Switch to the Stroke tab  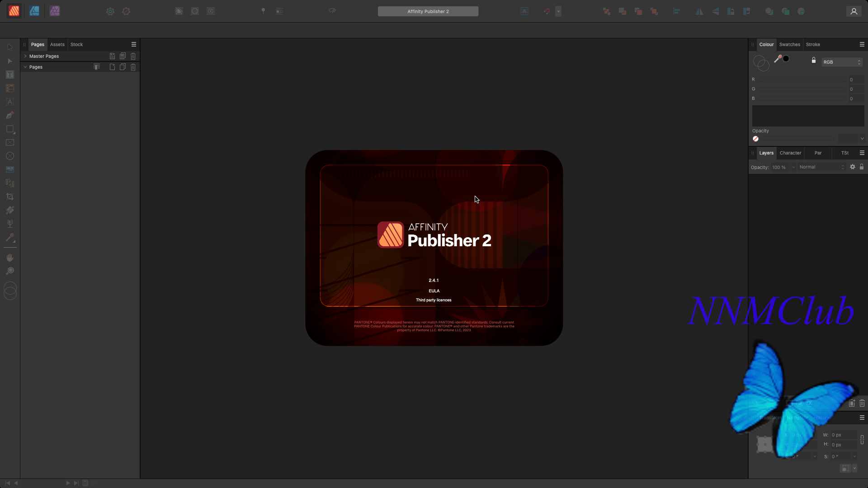[813, 44]
